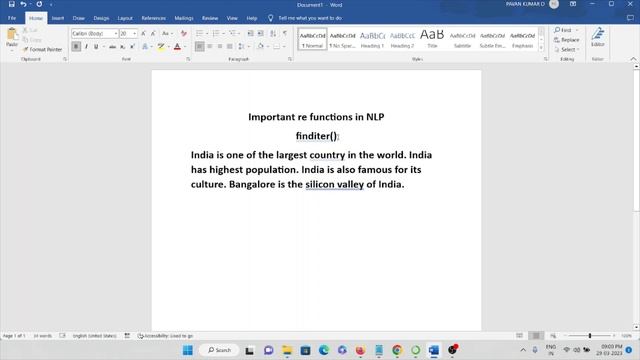Increase paragraph indent
Screen dimensions: 640x360
click(x=260, y=33)
